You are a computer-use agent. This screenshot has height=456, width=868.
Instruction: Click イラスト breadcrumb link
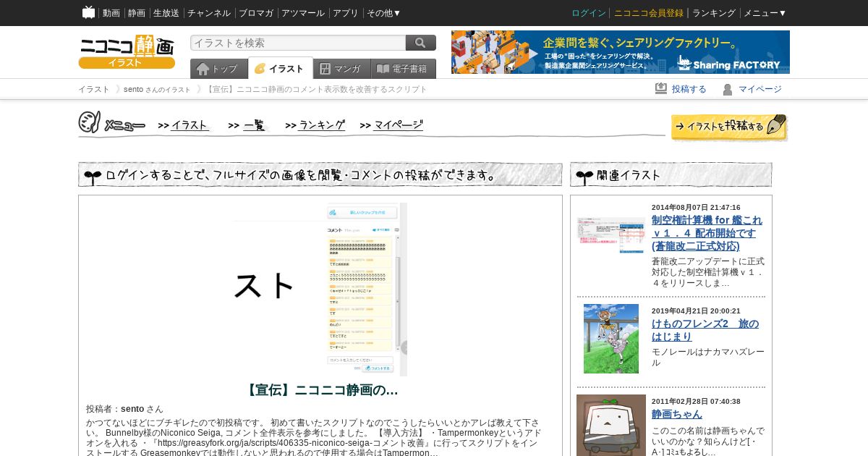point(94,89)
